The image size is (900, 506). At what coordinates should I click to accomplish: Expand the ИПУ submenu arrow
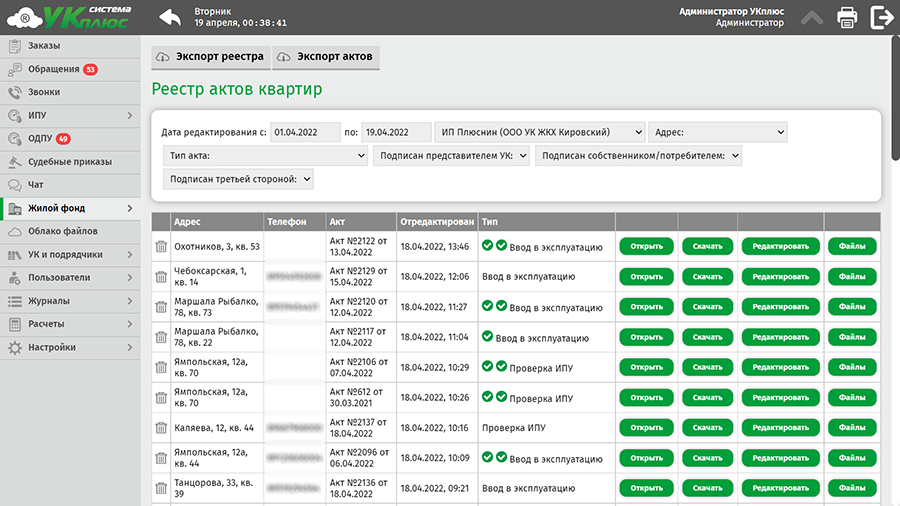click(x=130, y=115)
